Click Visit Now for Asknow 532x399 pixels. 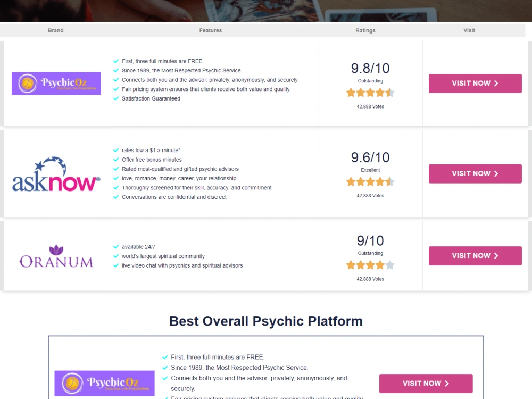[x=475, y=173]
